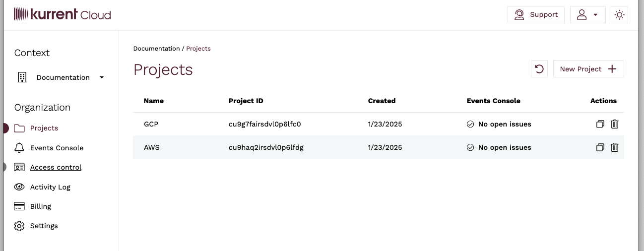Delete the GCP project trash icon

pyautogui.click(x=615, y=124)
